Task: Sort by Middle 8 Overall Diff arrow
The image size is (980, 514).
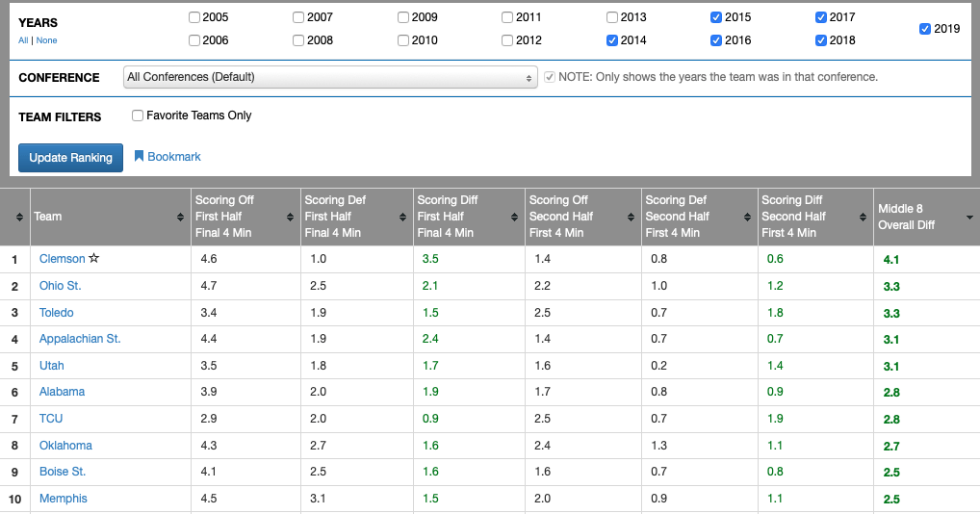Action: (969, 218)
